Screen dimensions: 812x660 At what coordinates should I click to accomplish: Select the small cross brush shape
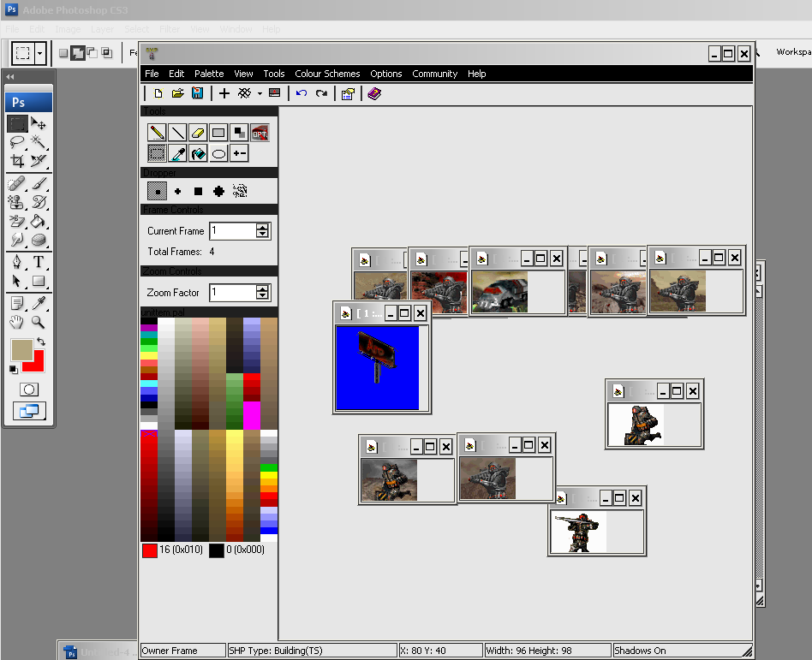(x=177, y=191)
